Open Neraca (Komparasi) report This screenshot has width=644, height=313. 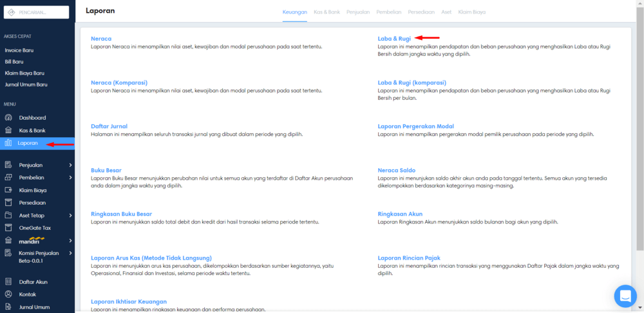click(119, 82)
